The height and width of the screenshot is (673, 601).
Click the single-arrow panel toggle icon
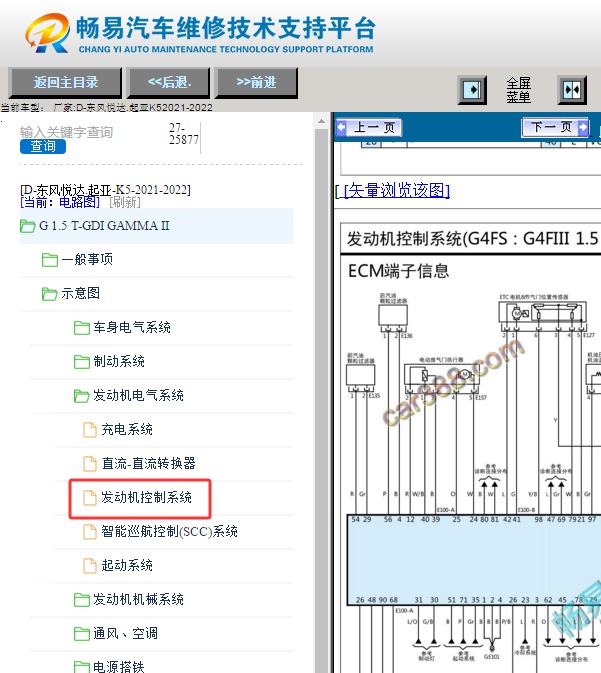472,90
